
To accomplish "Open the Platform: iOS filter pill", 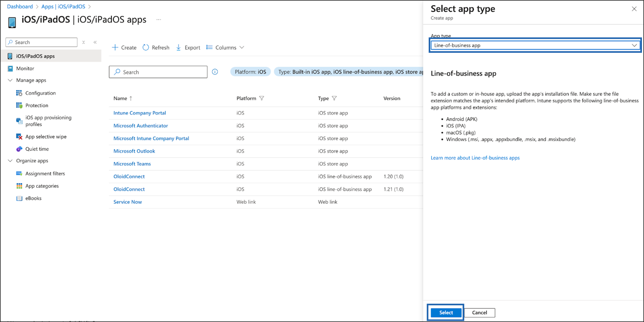I will [x=251, y=72].
